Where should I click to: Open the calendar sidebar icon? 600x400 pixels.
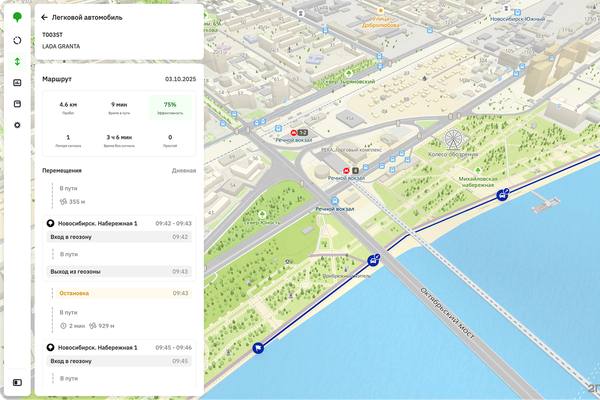[x=17, y=103]
